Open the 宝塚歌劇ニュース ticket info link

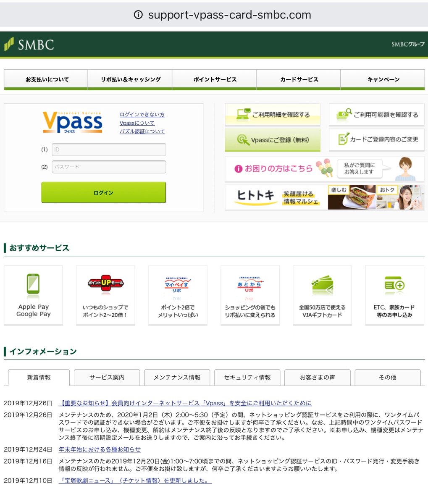pos(135,480)
